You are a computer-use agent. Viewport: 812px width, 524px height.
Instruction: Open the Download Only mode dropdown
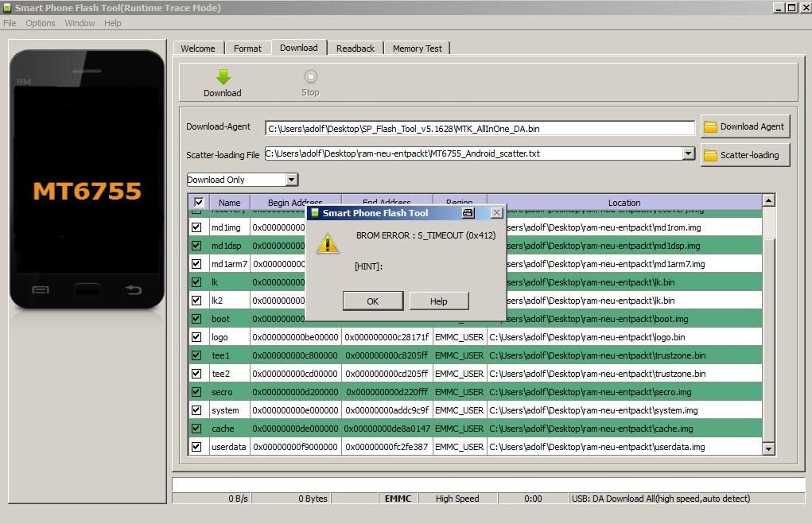point(292,180)
